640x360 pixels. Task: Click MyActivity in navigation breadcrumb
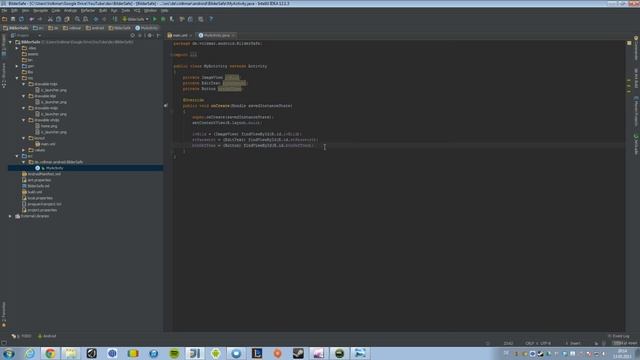point(147,28)
